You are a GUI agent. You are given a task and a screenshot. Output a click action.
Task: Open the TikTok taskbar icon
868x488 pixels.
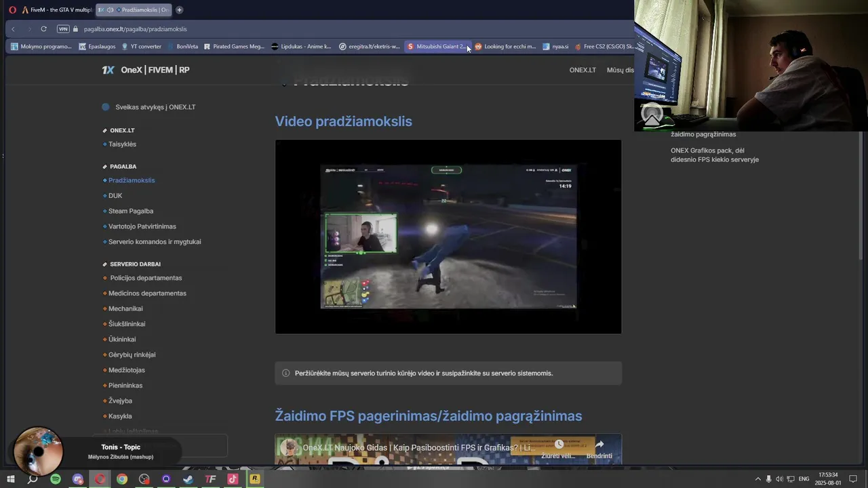click(x=233, y=479)
